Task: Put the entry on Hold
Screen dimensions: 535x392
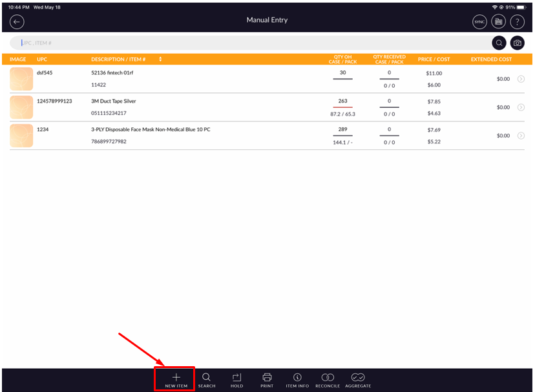Action: point(236,380)
